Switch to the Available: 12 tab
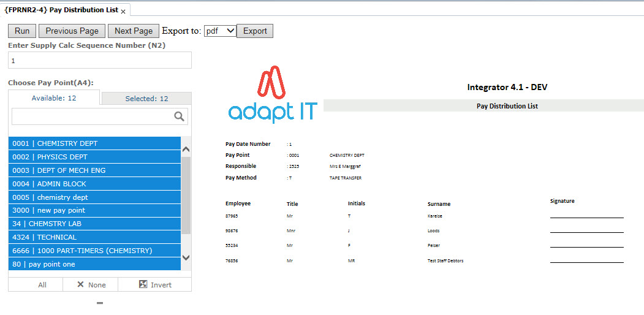This screenshot has height=315, width=644. (54, 98)
